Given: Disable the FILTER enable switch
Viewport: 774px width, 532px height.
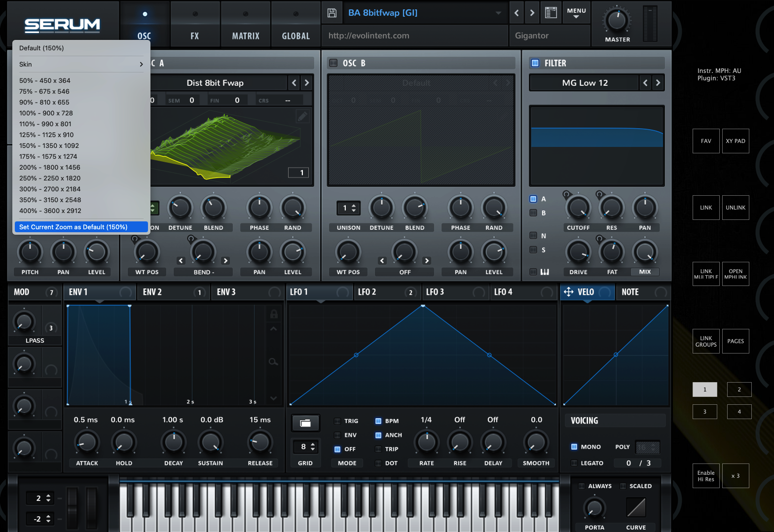Looking at the screenshot, I should click(535, 63).
